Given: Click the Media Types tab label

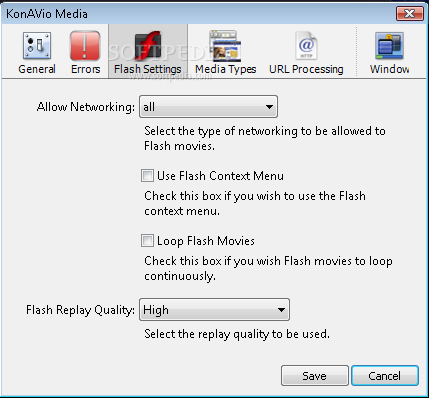Looking at the screenshot, I should [226, 69].
